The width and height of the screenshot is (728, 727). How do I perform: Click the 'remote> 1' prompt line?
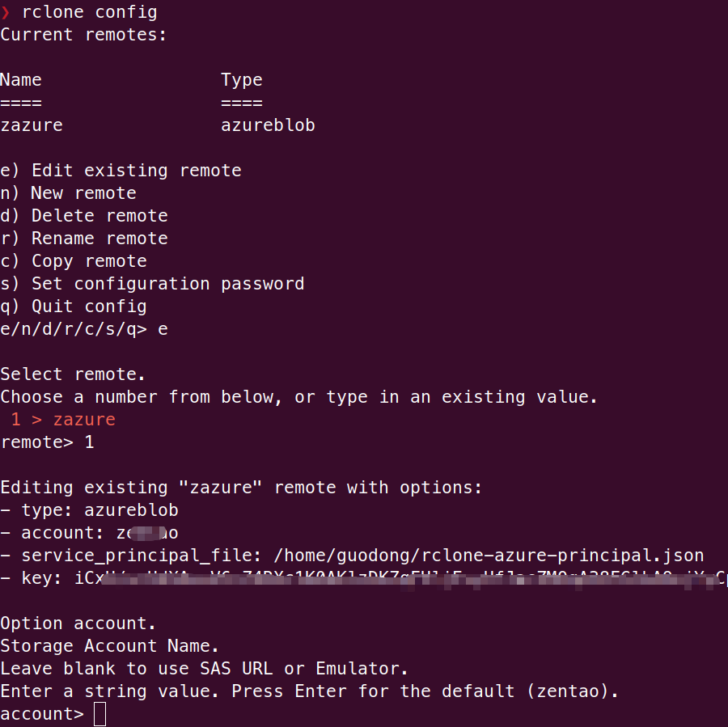(x=48, y=442)
